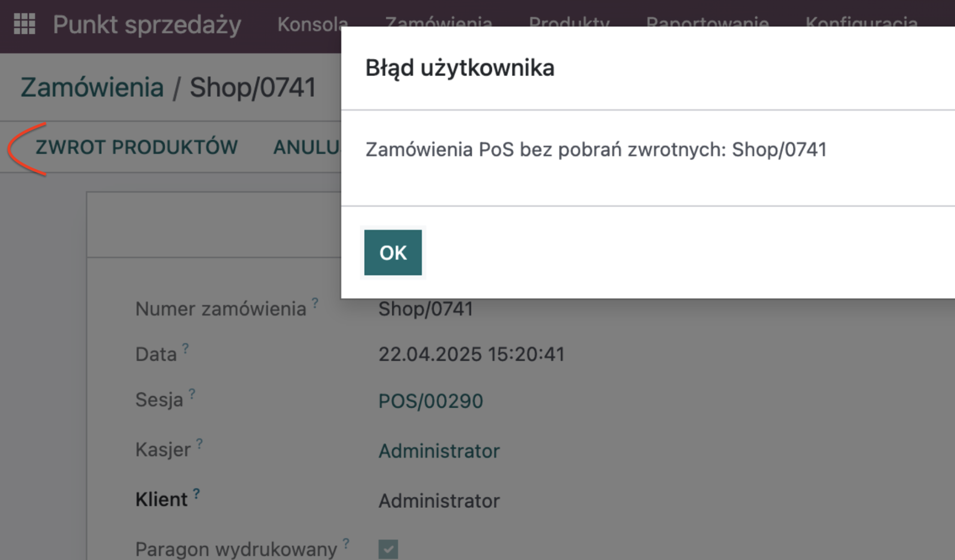Show help tooltip icon for Kasjer

(x=199, y=444)
